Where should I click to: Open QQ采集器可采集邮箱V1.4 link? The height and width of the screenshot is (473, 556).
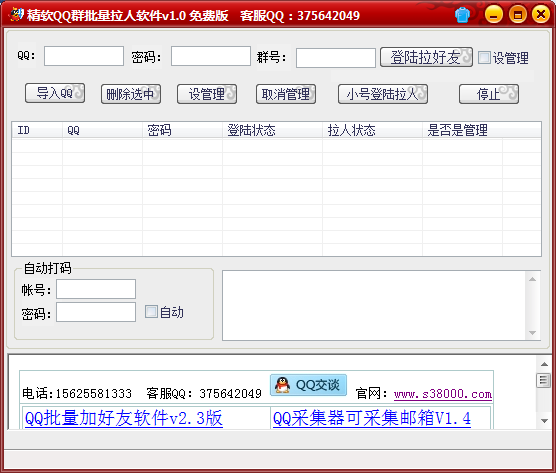[x=372, y=418]
